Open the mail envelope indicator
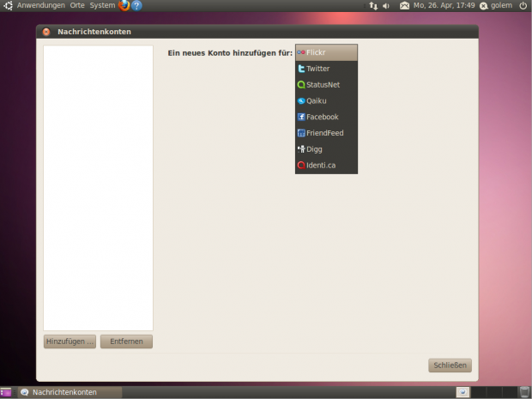 405,5
